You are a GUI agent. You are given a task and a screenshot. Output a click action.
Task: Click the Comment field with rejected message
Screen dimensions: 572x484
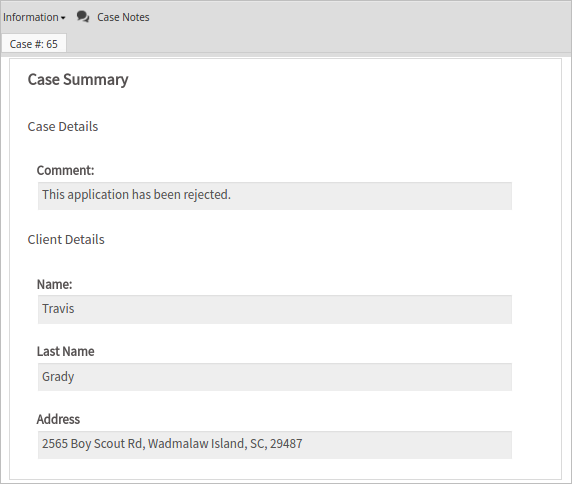(x=275, y=196)
